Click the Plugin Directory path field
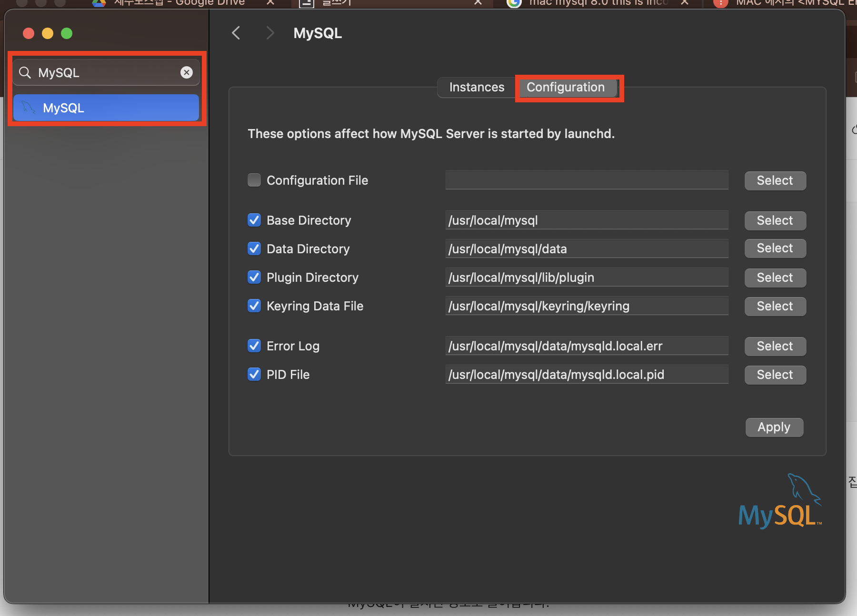This screenshot has width=857, height=616. (587, 277)
